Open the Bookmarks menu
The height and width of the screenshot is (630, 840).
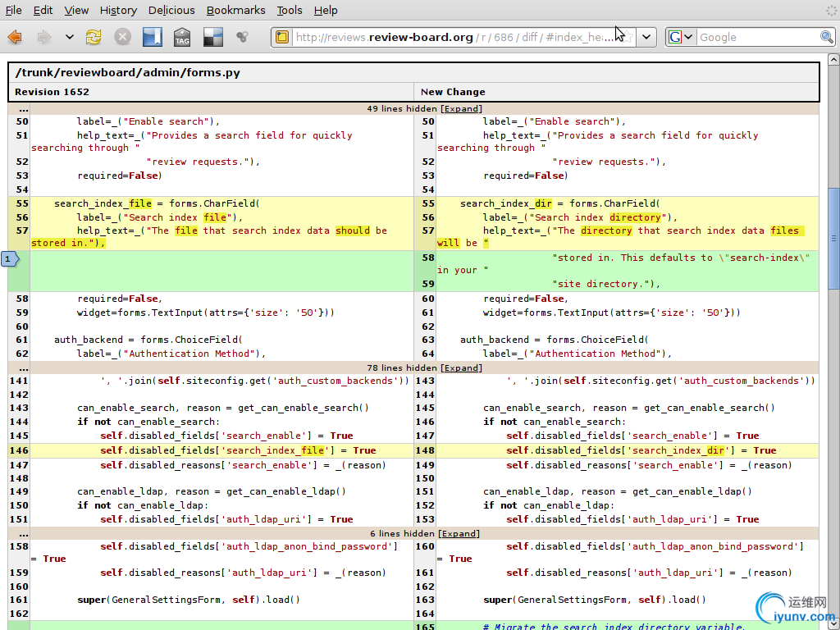(x=235, y=10)
